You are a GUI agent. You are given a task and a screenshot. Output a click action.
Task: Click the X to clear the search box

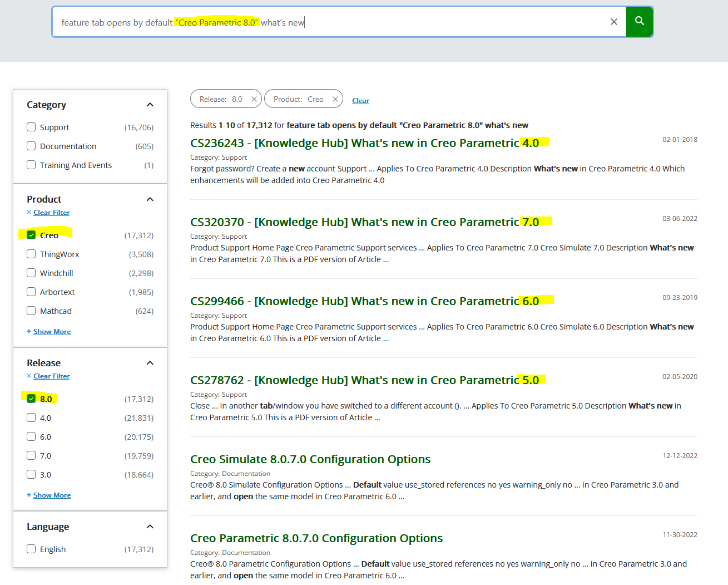tap(613, 21)
